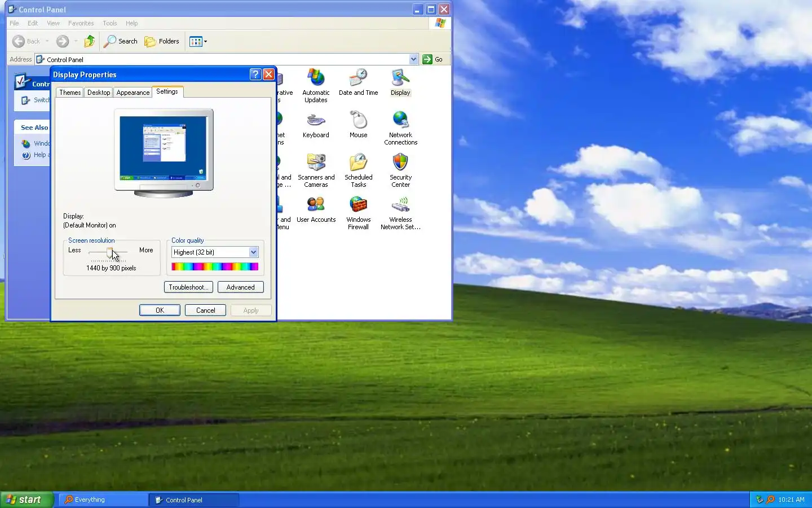Open the Wireless Network Setup icon
This screenshot has width=812, height=508.
[400, 213]
